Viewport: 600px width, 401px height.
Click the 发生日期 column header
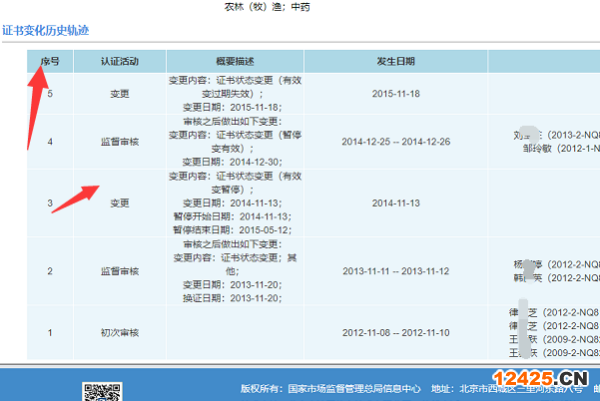tap(396, 61)
